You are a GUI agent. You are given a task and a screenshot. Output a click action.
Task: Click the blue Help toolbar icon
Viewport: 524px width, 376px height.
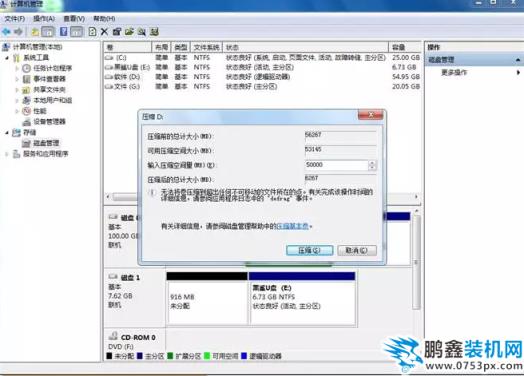(63, 32)
